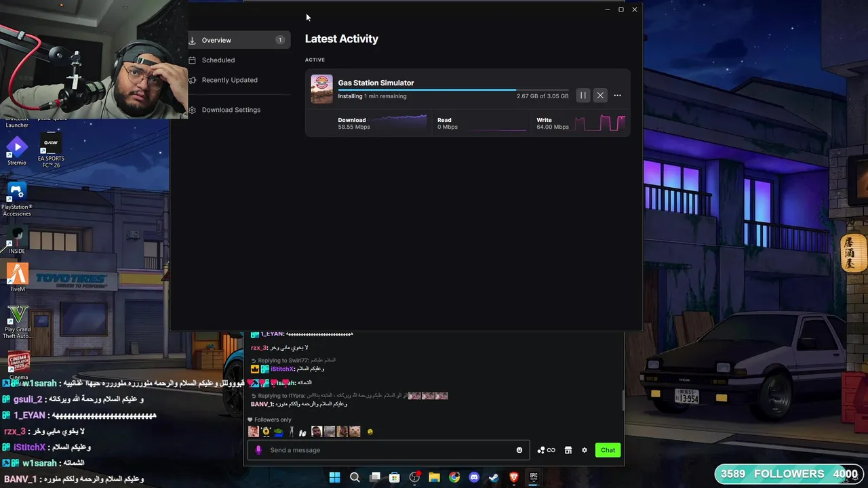Image resolution: width=868 pixels, height=488 pixels.
Task: Click the Gas Station Simulator game thumbnail
Action: [321, 89]
